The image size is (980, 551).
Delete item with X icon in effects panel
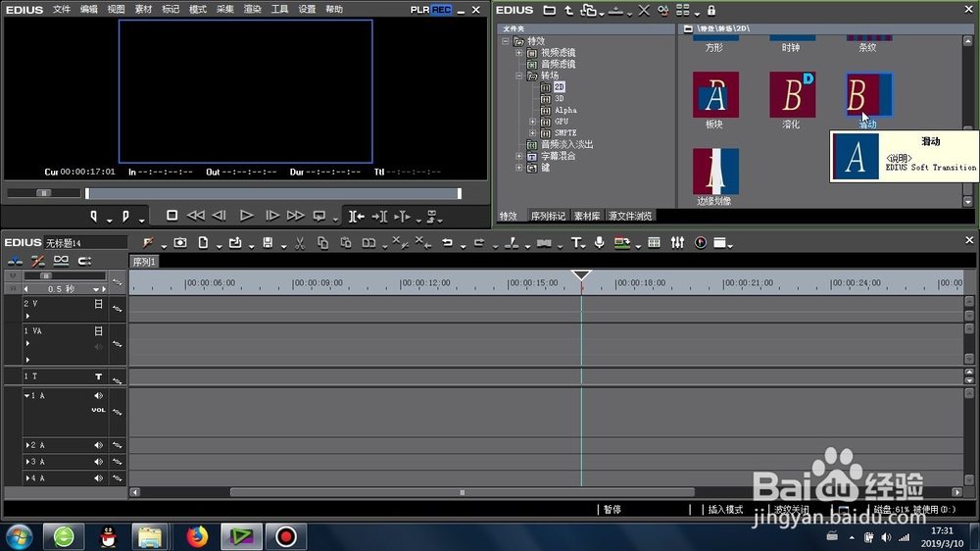click(x=644, y=11)
